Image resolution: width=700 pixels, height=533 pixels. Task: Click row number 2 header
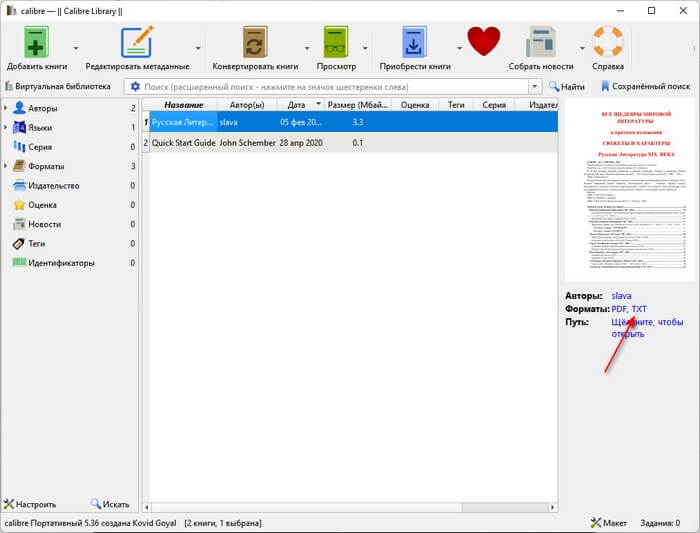tap(146, 143)
